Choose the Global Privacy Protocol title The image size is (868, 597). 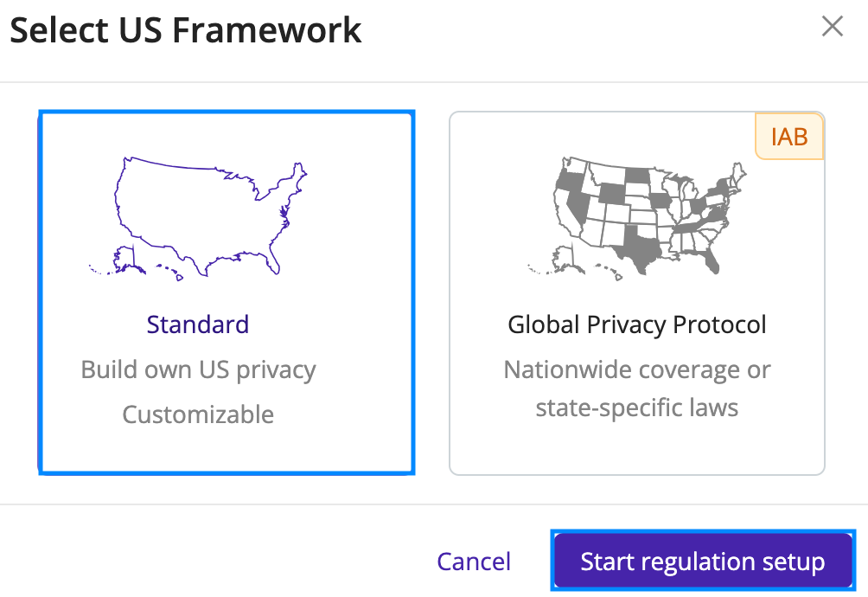636,324
